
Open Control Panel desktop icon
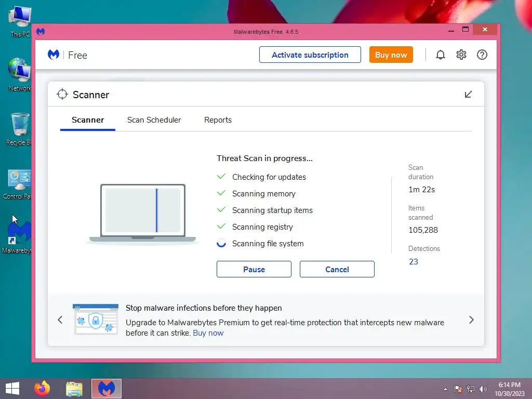(x=18, y=184)
